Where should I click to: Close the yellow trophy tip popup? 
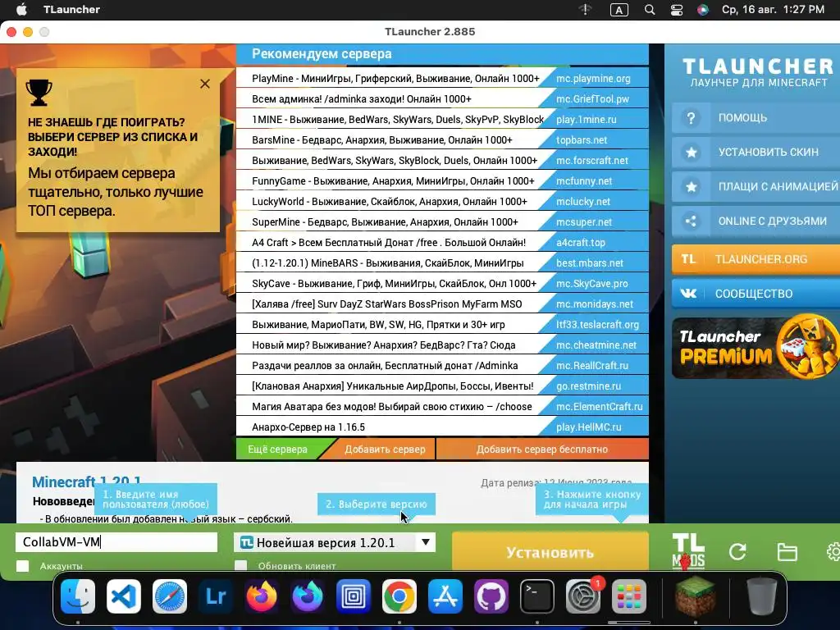pyautogui.click(x=204, y=84)
